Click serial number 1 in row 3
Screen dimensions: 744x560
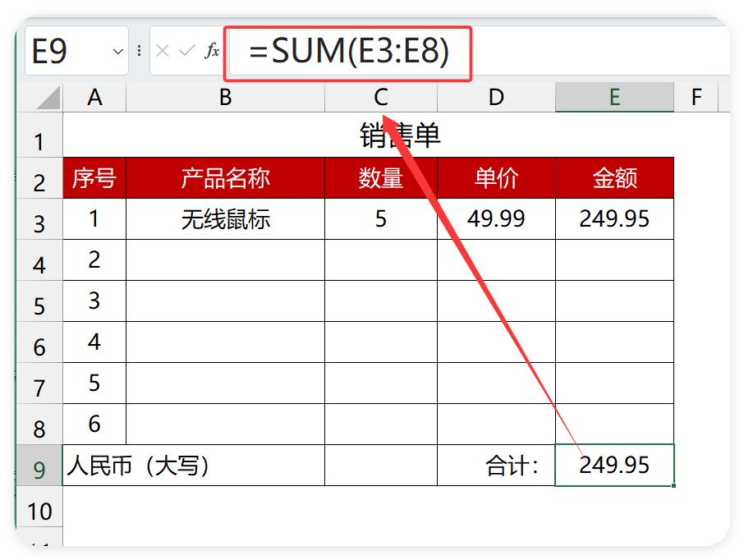94,218
